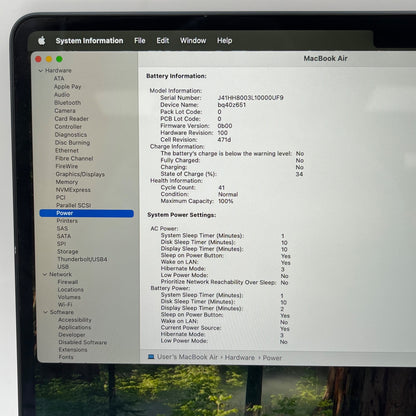Click the green full-screen window button

point(59,59)
